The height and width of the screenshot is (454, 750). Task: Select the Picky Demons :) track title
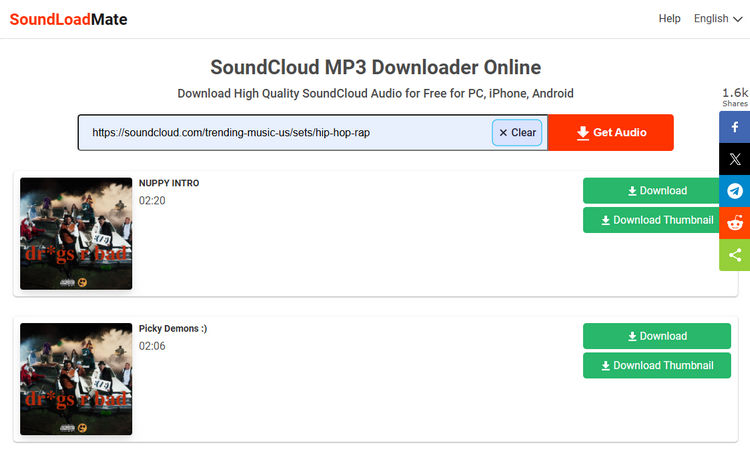pyautogui.click(x=173, y=329)
